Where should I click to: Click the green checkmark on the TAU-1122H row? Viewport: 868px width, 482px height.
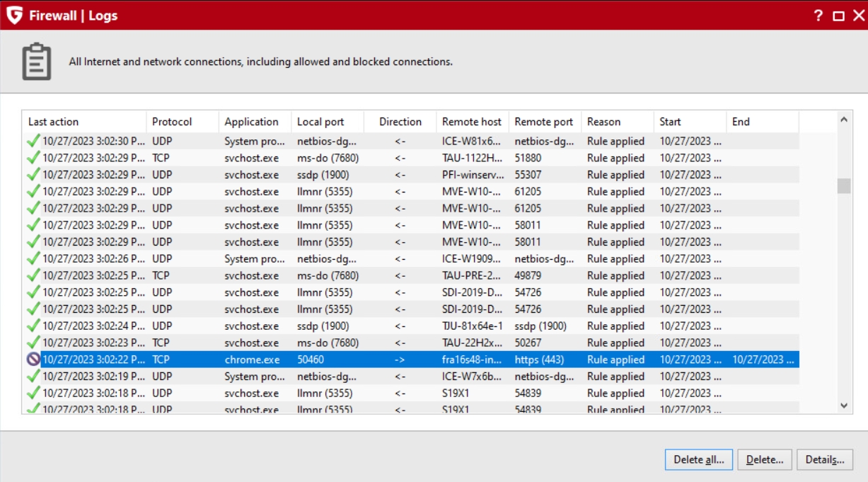point(33,158)
